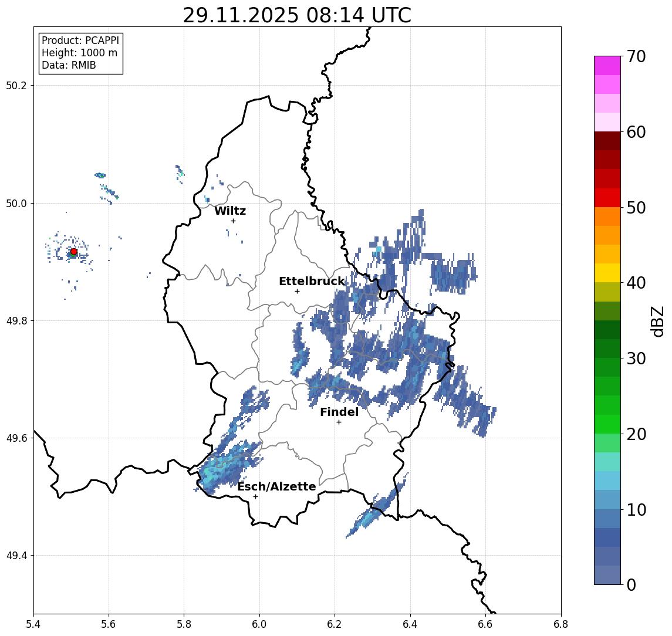Screen dimensions: 672x636
Task: Click the 50 label on the colorbar
Action: click(636, 208)
